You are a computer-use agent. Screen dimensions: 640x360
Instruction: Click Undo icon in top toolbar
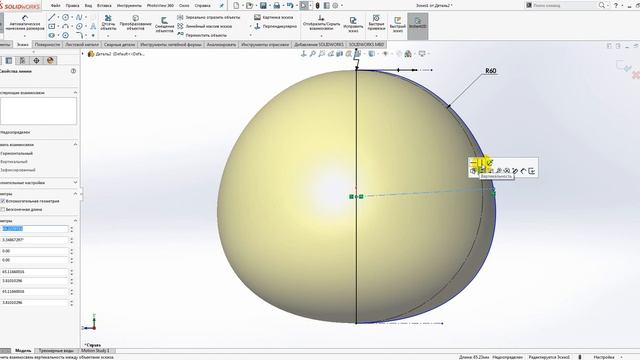point(290,5)
